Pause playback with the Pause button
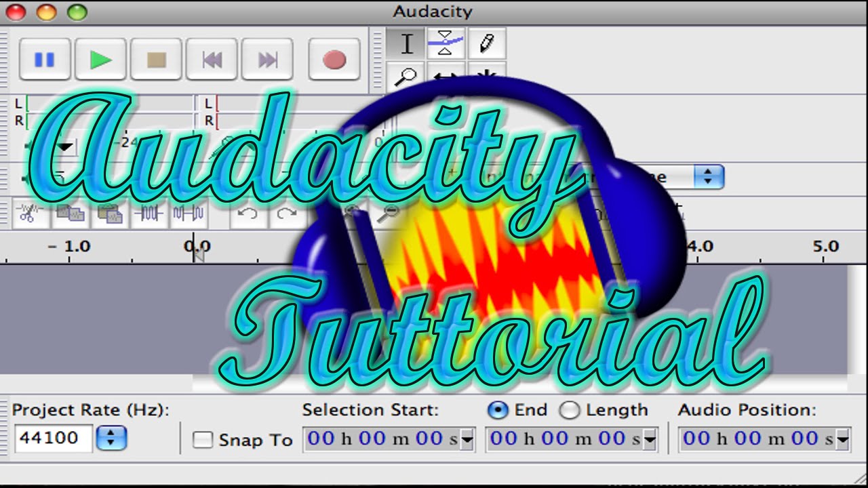Image resolution: width=868 pixels, height=488 pixels. [45, 60]
